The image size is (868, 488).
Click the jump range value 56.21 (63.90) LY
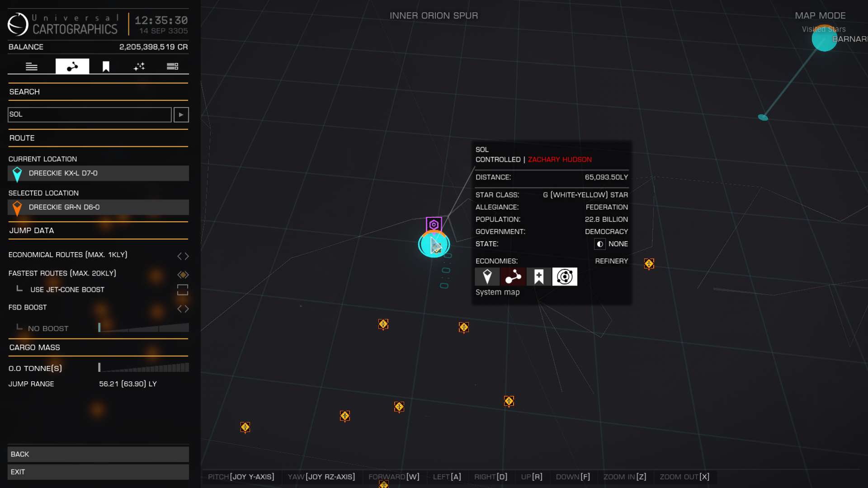point(128,384)
